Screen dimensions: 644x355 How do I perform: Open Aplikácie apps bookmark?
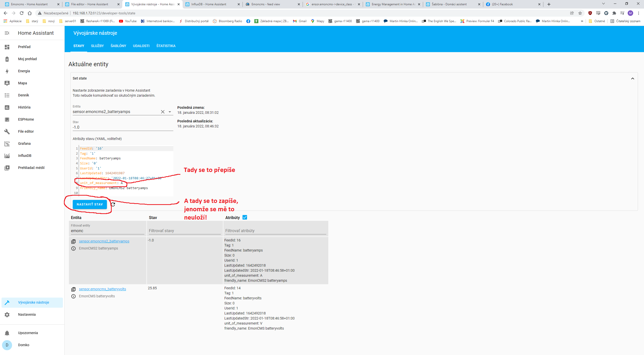pyautogui.click(x=13, y=21)
